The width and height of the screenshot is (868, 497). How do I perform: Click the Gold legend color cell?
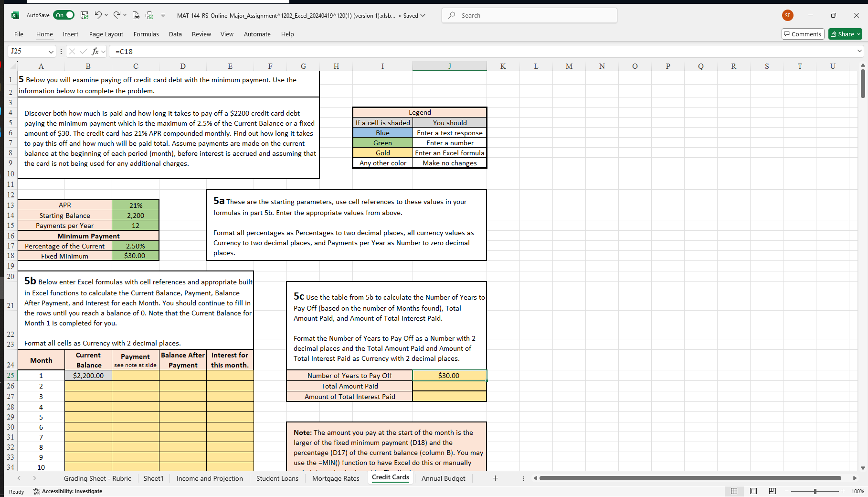382,153
